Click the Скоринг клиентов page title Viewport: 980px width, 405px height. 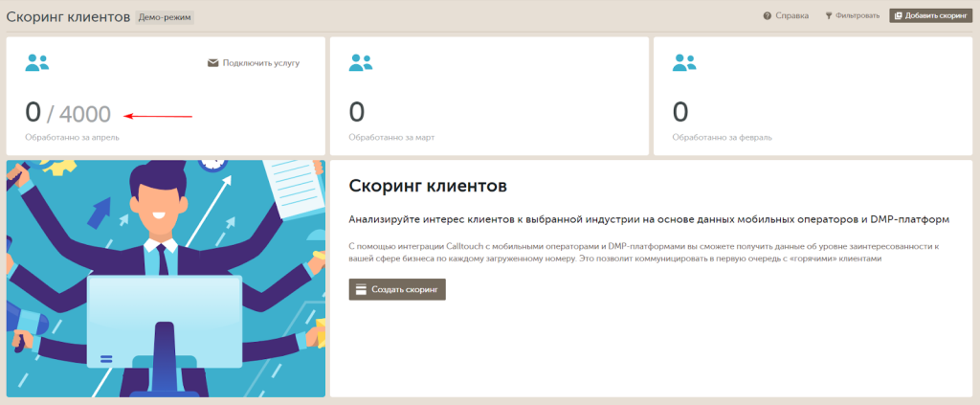(x=68, y=16)
